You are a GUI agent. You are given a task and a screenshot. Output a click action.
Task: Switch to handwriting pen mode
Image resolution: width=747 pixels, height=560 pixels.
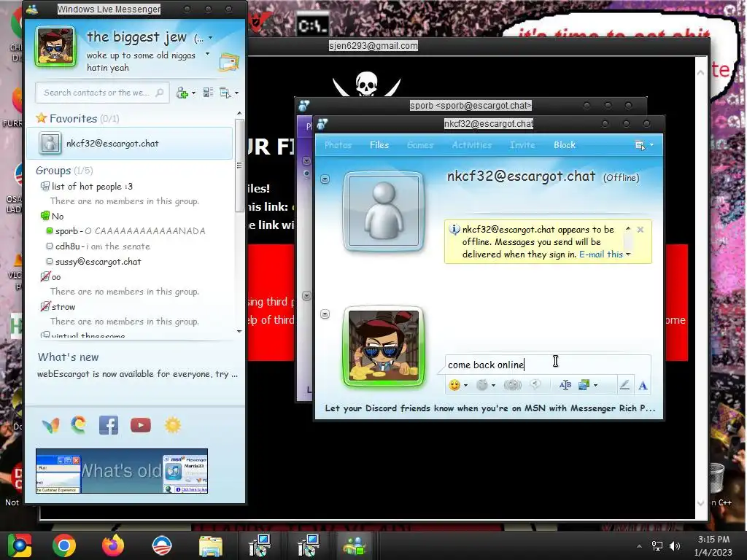point(624,385)
